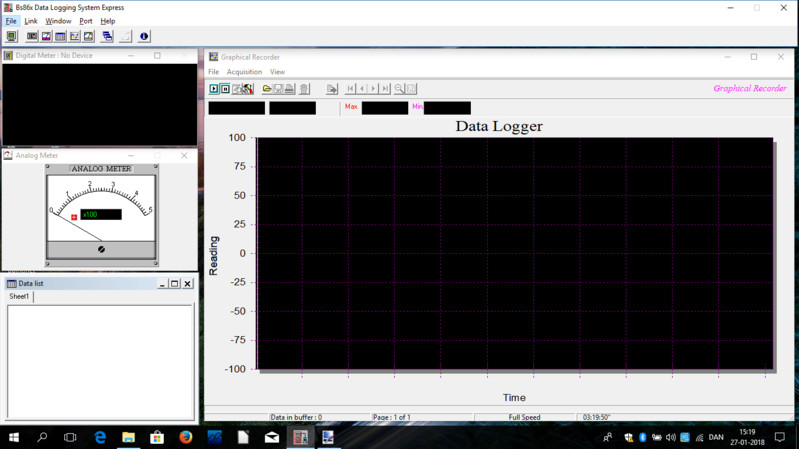Go to next page of the graph
799x449 pixels.
point(374,89)
